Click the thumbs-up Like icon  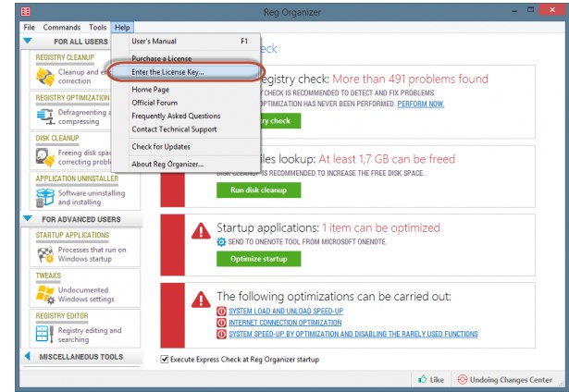(x=422, y=379)
